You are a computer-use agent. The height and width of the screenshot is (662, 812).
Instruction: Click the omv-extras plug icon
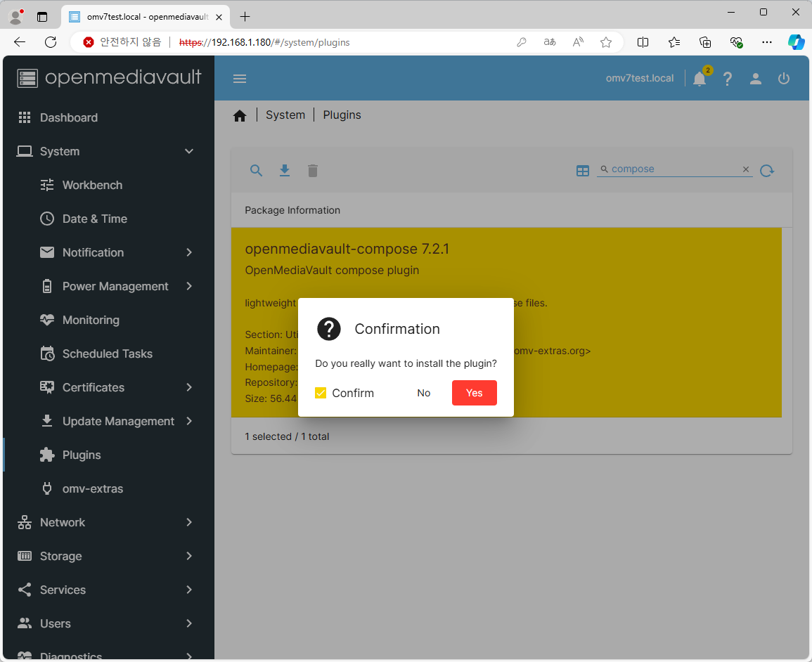(x=47, y=488)
